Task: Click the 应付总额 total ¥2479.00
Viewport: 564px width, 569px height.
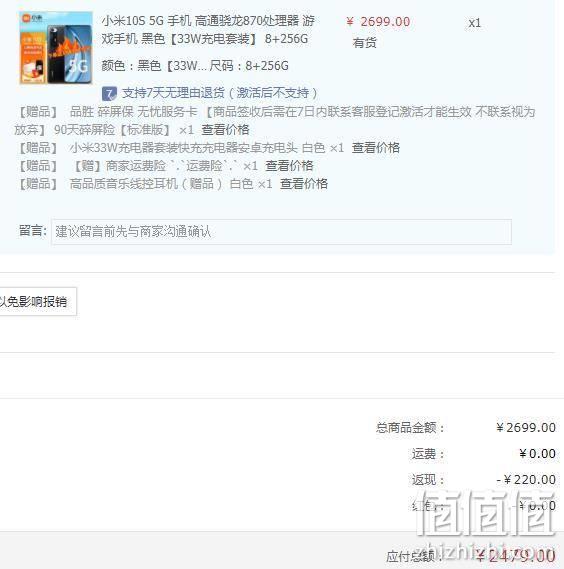Action: [x=516, y=556]
